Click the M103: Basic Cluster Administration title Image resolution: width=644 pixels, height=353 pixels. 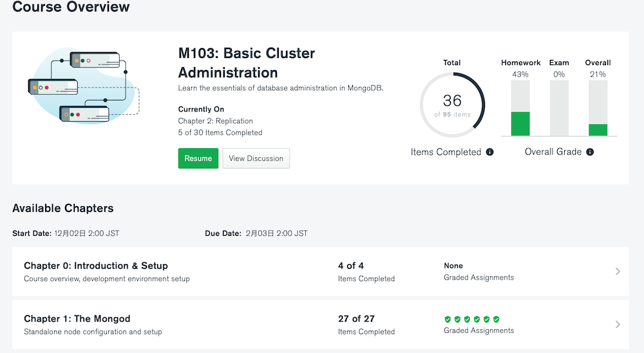pyautogui.click(x=247, y=63)
